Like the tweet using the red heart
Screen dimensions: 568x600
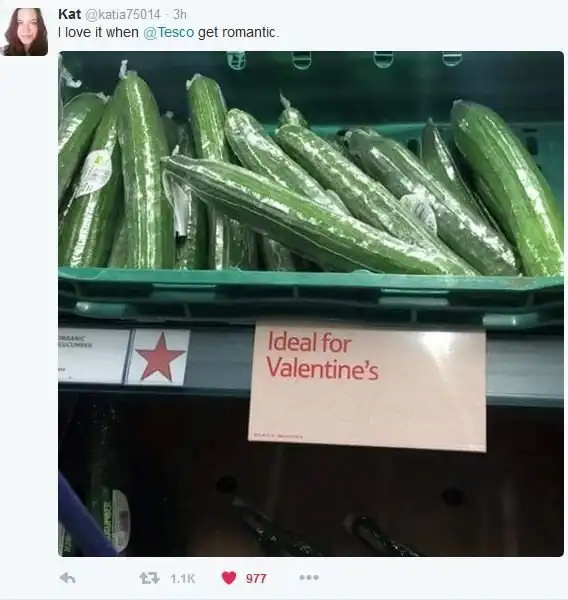pyautogui.click(x=229, y=578)
